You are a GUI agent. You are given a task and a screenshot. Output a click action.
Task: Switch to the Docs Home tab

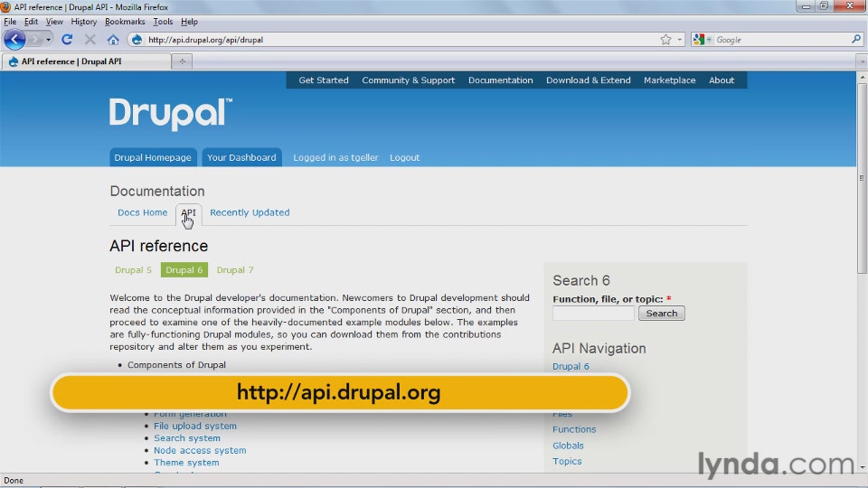tap(142, 212)
